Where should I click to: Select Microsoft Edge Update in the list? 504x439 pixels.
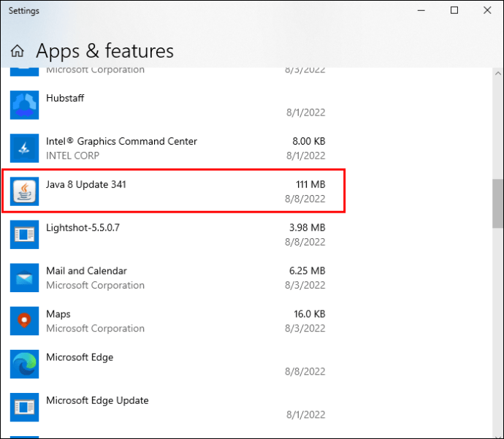[x=97, y=400]
